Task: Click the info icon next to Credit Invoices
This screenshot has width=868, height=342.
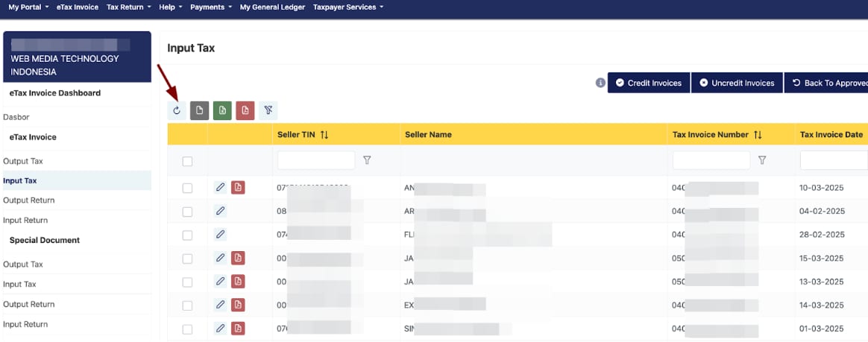Action: 600,83
